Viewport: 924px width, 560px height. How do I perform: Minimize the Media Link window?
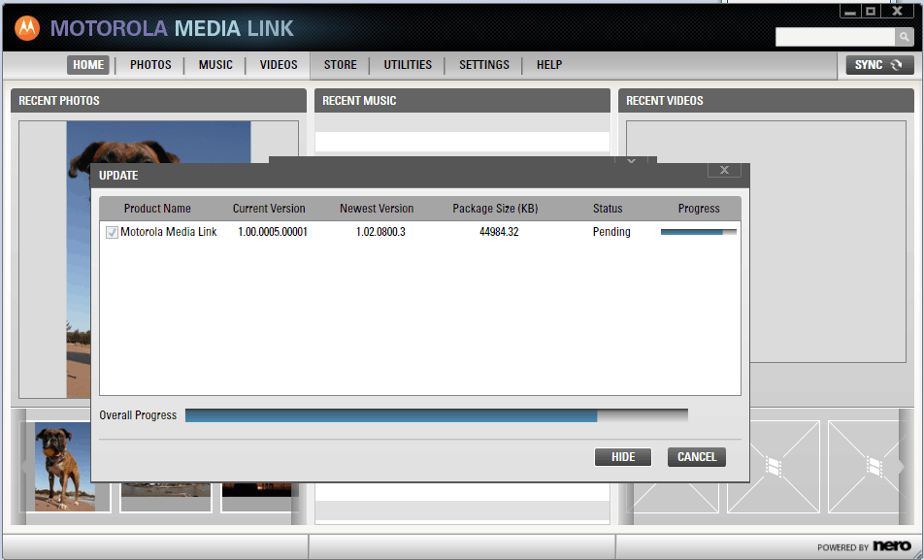(x=850, y=12)
